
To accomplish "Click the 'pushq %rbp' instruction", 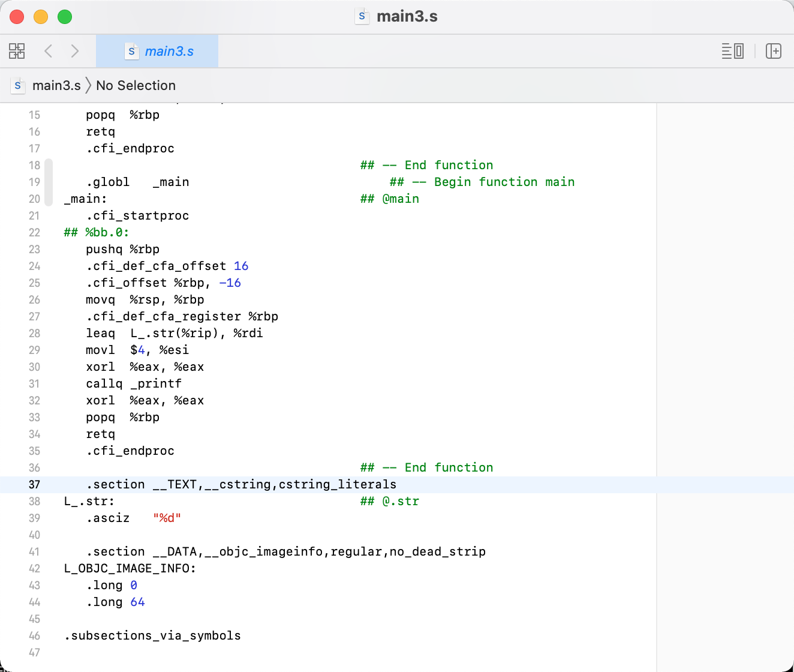I will pyautogui.click(x=123, y=249).
